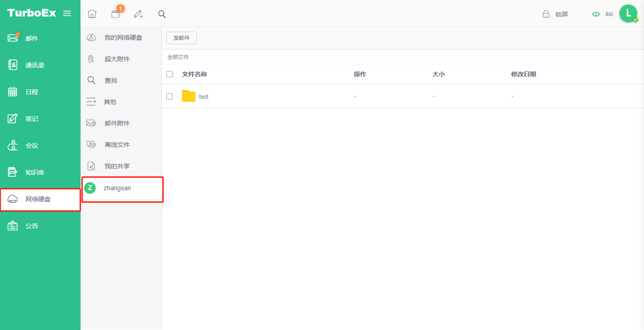Check the select-all files checkbox

[x=169, y=74]
